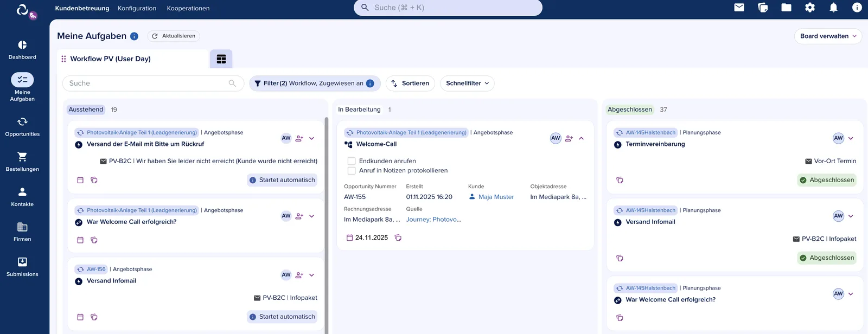
Task: Open the settings gear icon
Action: pyautogui.click(x=810, y=8)
